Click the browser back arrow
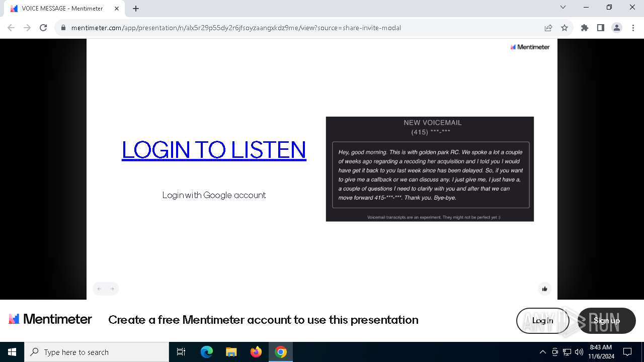Viewport: 644px width, 362px height. pyautogui.click(x=11, y=28)
